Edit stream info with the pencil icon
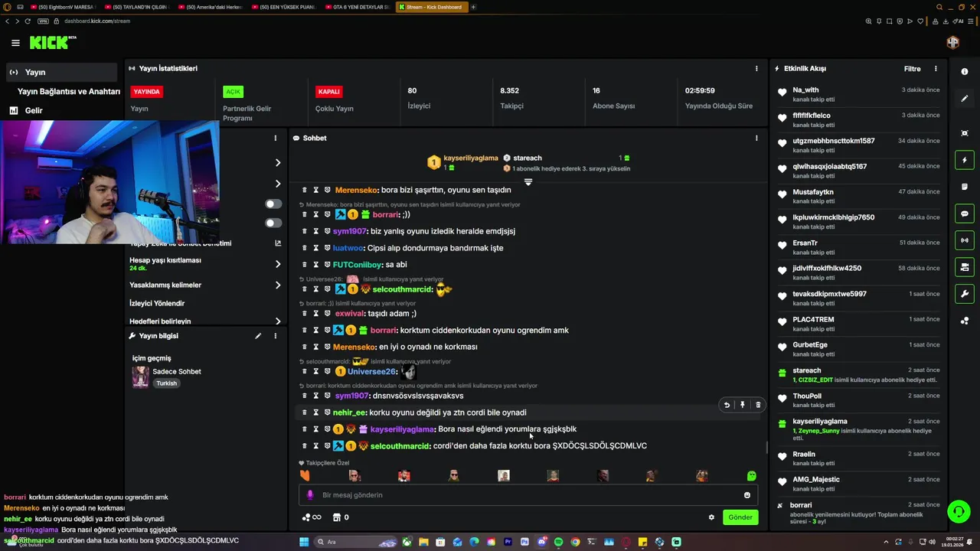The width and height of the screenshot is (980, 551). (258, 336)
